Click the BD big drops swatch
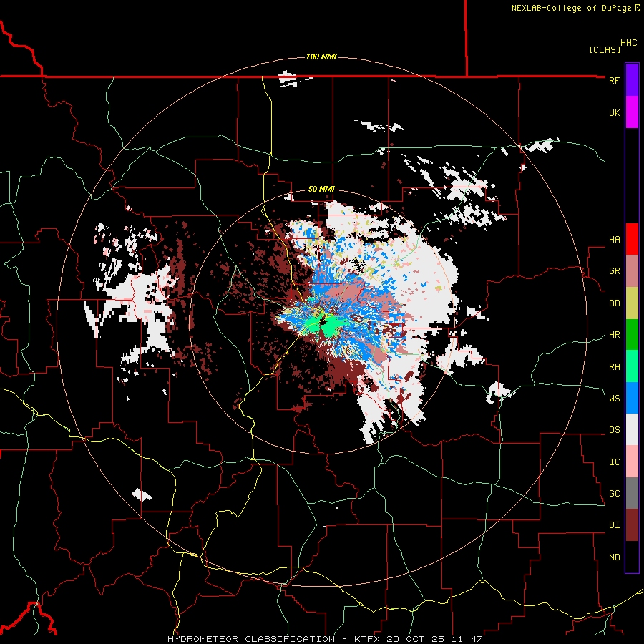Viewport: 644px width, 644px height. (x=632, y=303)
